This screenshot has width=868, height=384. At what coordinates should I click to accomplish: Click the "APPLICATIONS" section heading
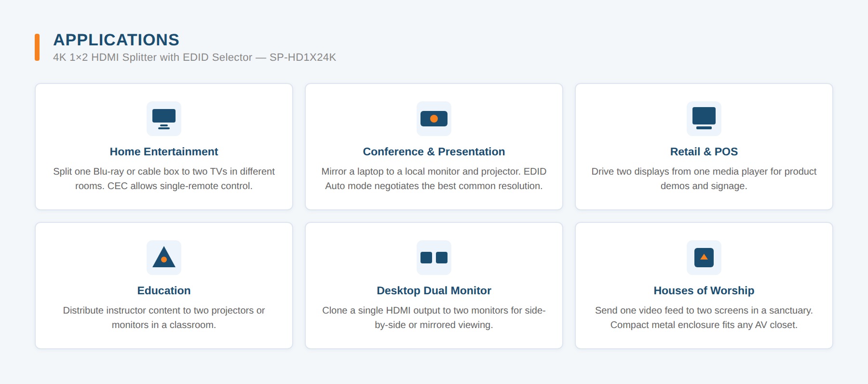[x=116, y=40]
